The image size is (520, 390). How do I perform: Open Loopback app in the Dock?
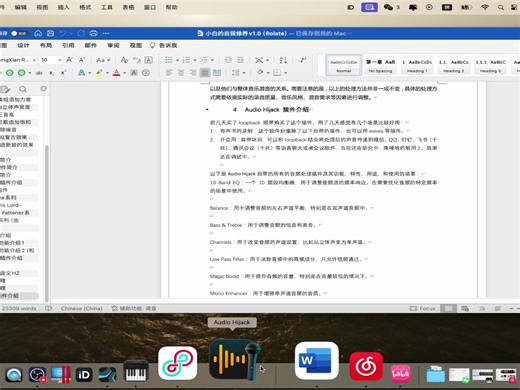coord(177,363)
